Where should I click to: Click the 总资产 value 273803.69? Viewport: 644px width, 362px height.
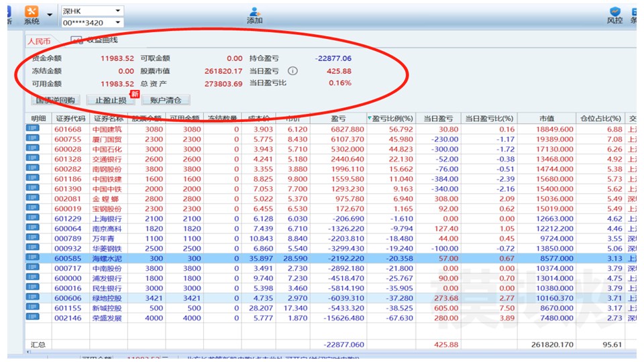(223, 84)
